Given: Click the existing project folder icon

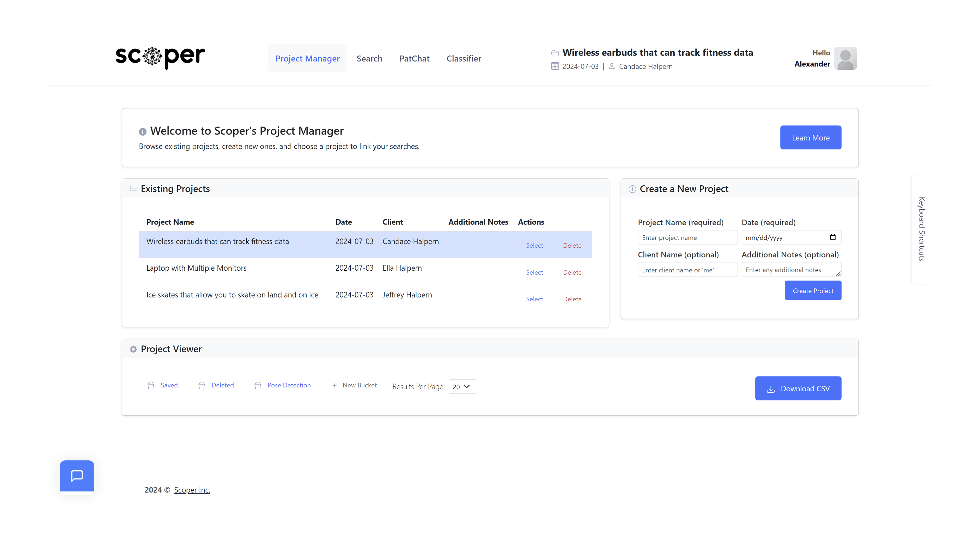Looking at the screenshot, I should 553,52.
